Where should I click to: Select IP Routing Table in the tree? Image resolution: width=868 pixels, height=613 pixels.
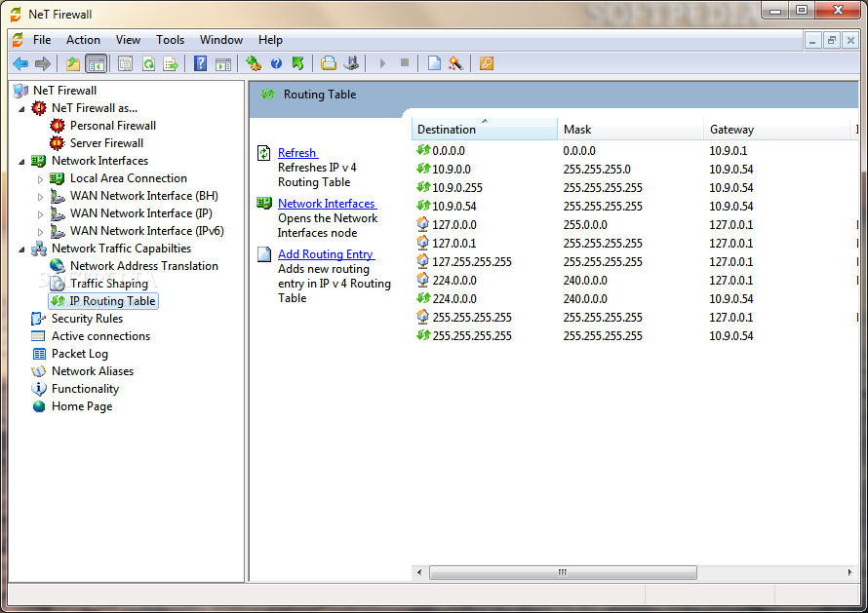click(112, 301)
